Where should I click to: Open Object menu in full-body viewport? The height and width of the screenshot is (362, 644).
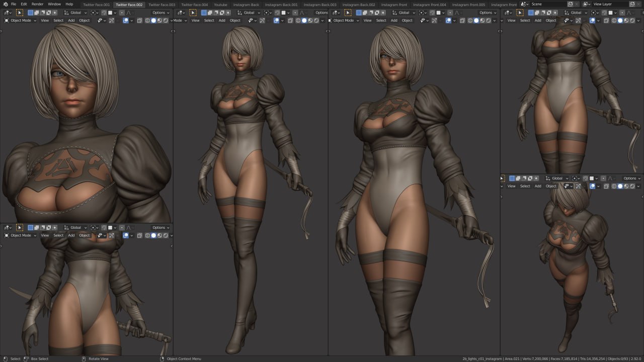pyautogui.click(x=235, y=21)
